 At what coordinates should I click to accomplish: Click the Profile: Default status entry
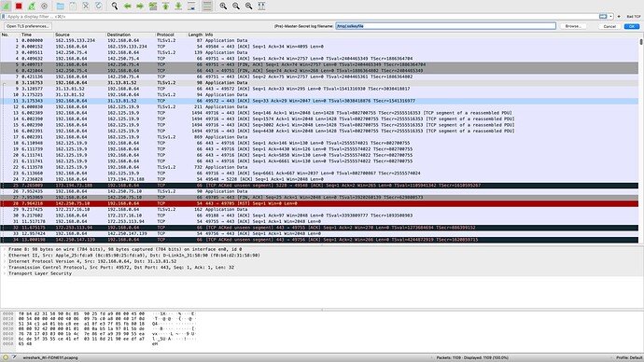629,358
